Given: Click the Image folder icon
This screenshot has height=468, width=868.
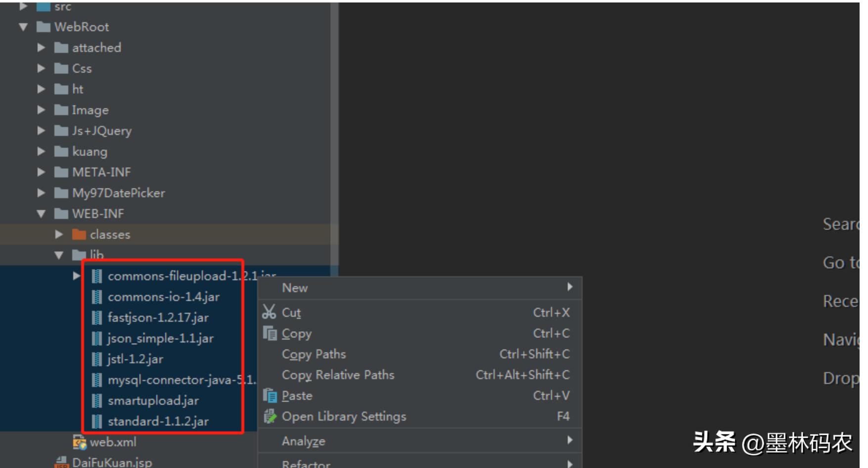Looking at the screenshot, I should tap(61, 110).
